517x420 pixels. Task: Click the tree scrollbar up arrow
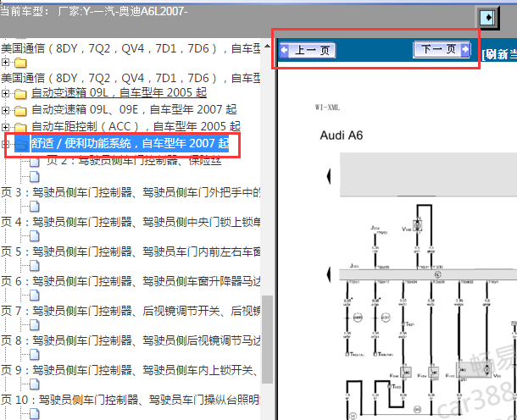(268, 46)
